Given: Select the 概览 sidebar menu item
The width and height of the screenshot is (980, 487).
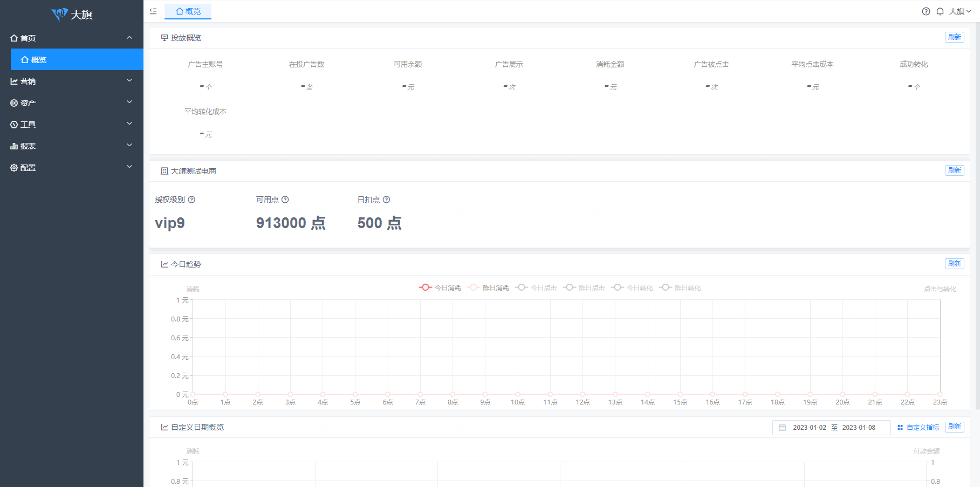Looking at the screenshot, I should [x=77, y=60].
